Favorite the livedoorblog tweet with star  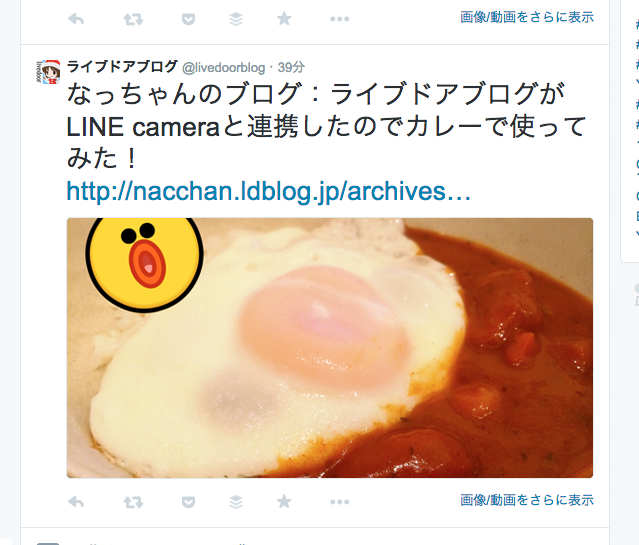[284, 501]
